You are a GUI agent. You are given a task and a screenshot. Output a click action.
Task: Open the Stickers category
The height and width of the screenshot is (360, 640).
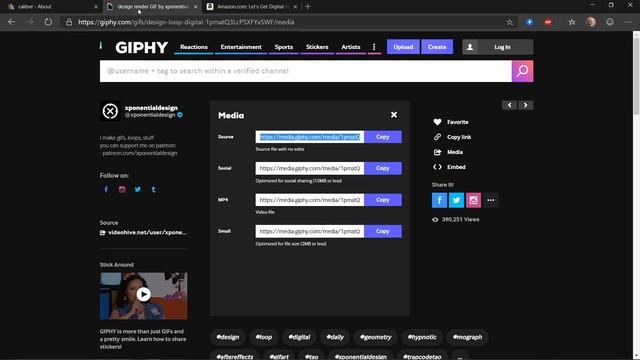317,47
